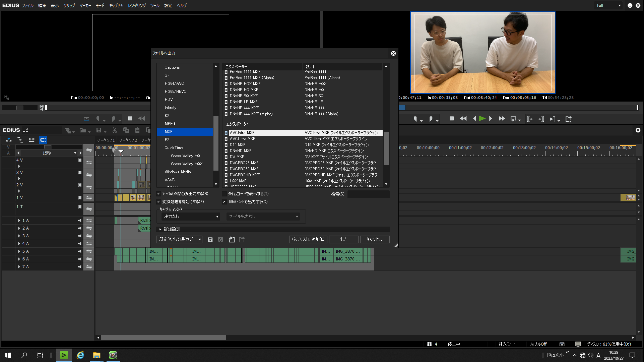This screenshot has height=362, width=644.
Task: Cut the clip with the scissors icon
Action: 115,130
